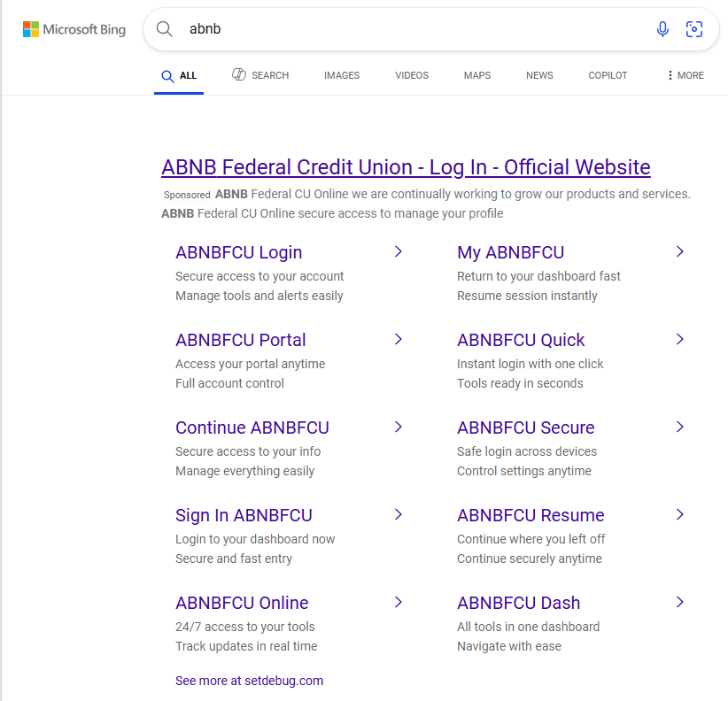This screenshot has height=701, width=728.
Task: Switch to the IMAGES tab
Action: 342,75
